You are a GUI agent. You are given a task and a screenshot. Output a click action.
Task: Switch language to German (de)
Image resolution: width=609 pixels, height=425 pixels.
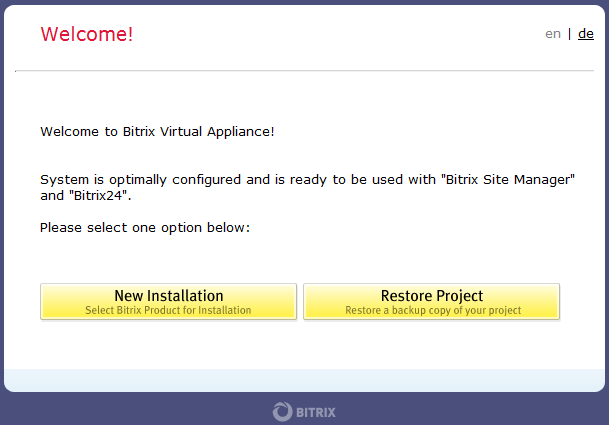click(x=586, y=34)
